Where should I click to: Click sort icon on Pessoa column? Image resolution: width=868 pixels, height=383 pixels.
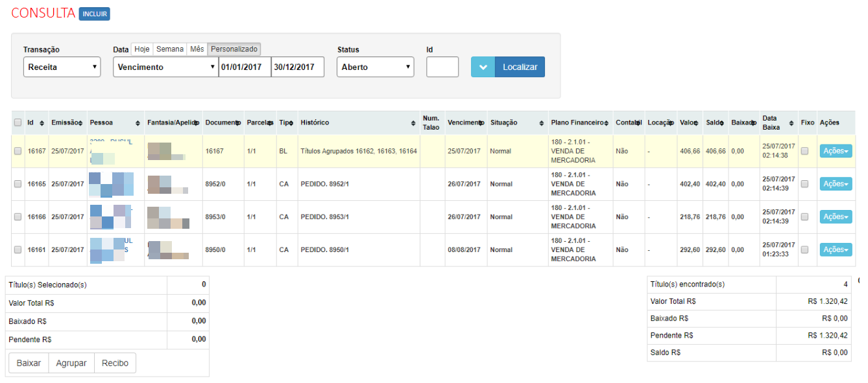[x=138, y=123]
